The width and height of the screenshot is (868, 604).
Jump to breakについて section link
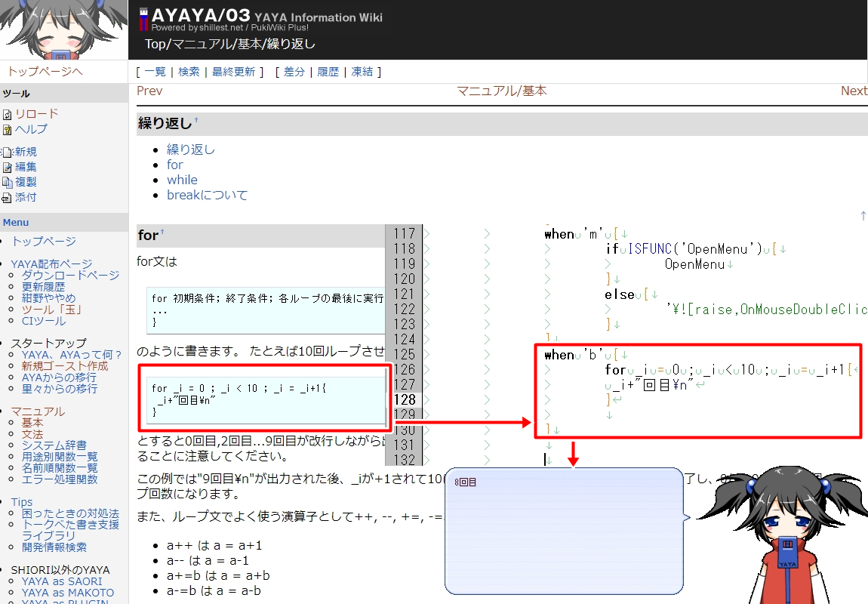(207, 195)
